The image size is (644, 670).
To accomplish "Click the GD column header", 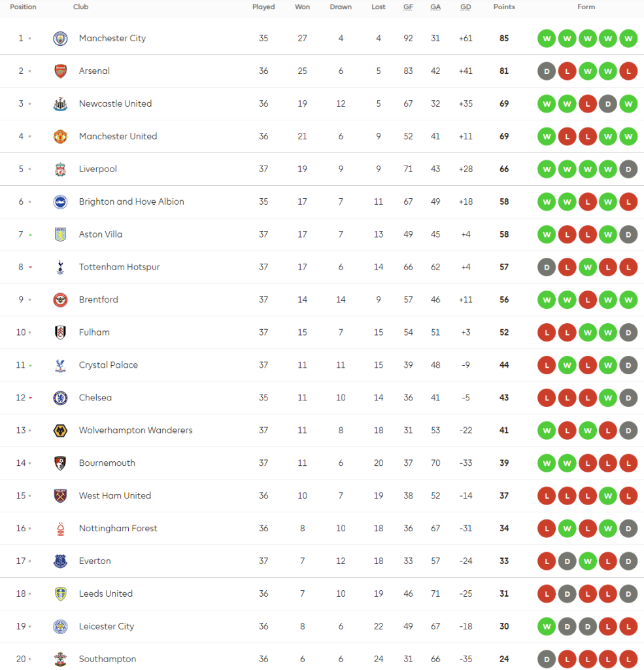I will [466, 7].
